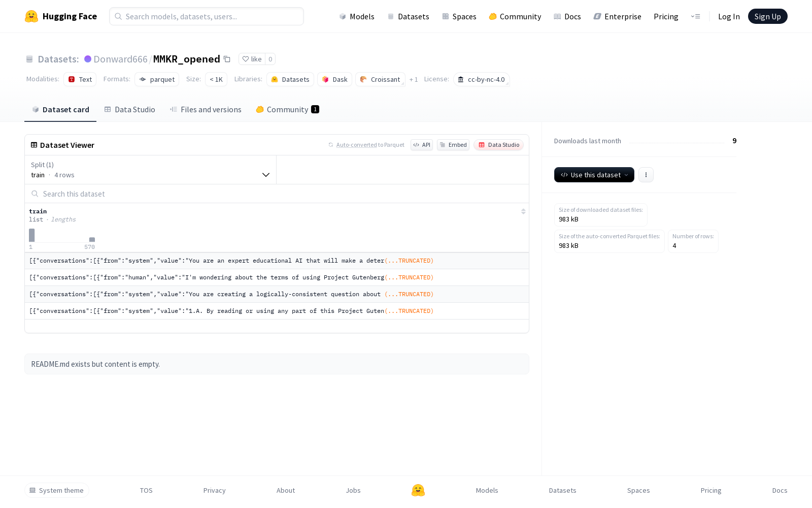The width and height of the screenshot is (812, 508).
Task: Open the Croissant library tag
Action: click(x=380, y=79)
